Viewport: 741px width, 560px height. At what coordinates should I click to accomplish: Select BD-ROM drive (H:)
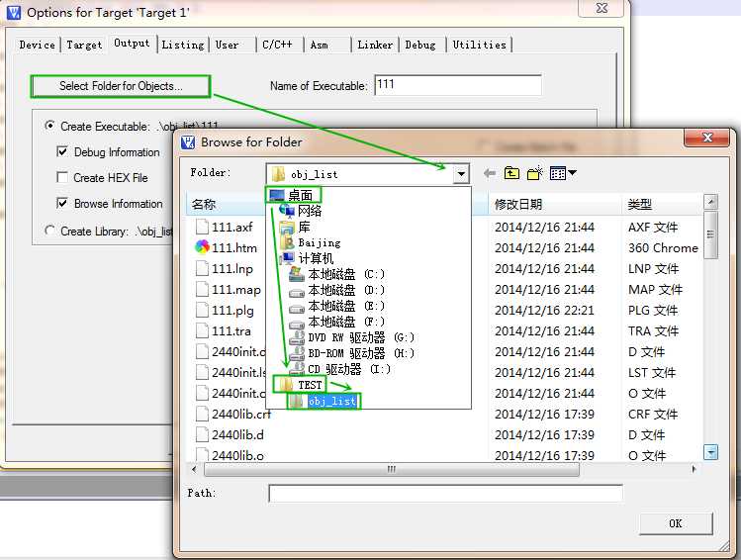[351, 353]
